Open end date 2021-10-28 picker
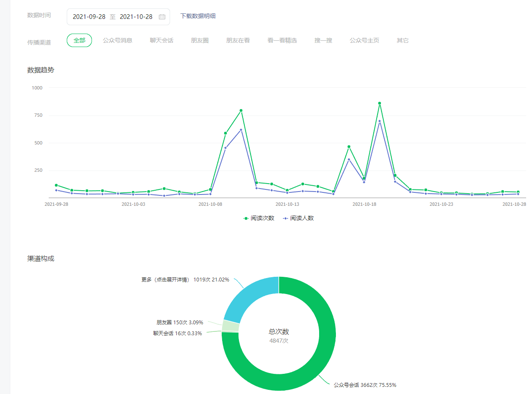This screenshot has height=394, width=532. pos(136,17)
